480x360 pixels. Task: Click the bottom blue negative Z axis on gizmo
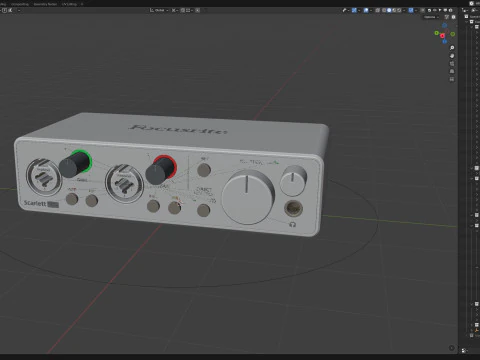[444, 42]
